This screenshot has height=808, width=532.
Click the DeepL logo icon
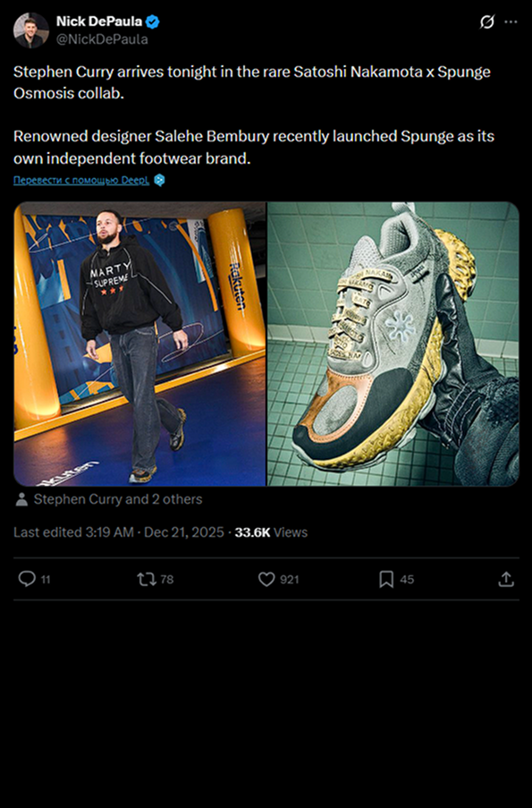[160, 181]
